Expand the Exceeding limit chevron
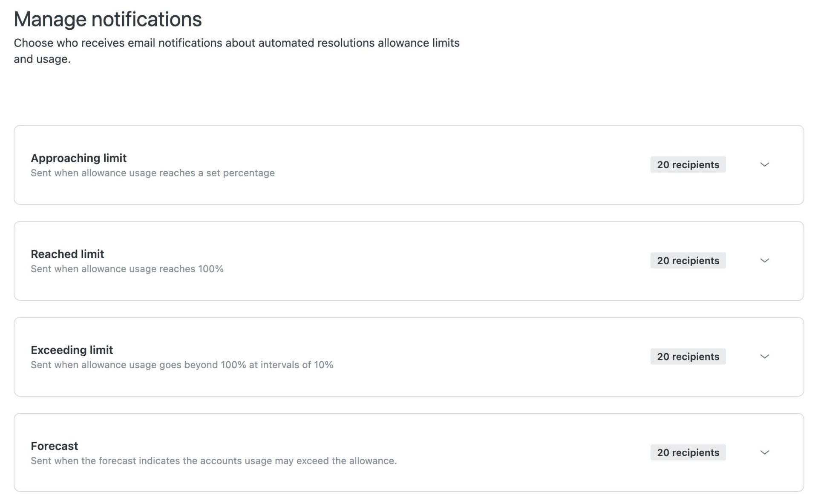The image size is (818, 504). point(764,356)
